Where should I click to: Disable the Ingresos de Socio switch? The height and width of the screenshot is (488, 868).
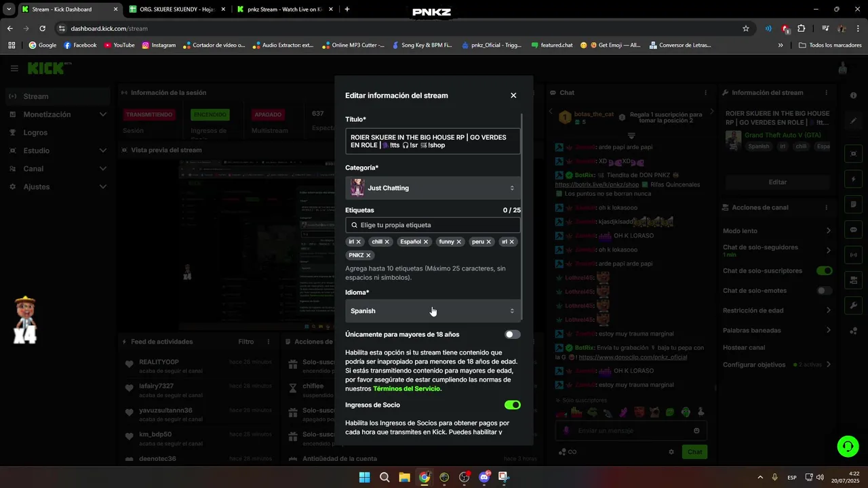[513, 405]
